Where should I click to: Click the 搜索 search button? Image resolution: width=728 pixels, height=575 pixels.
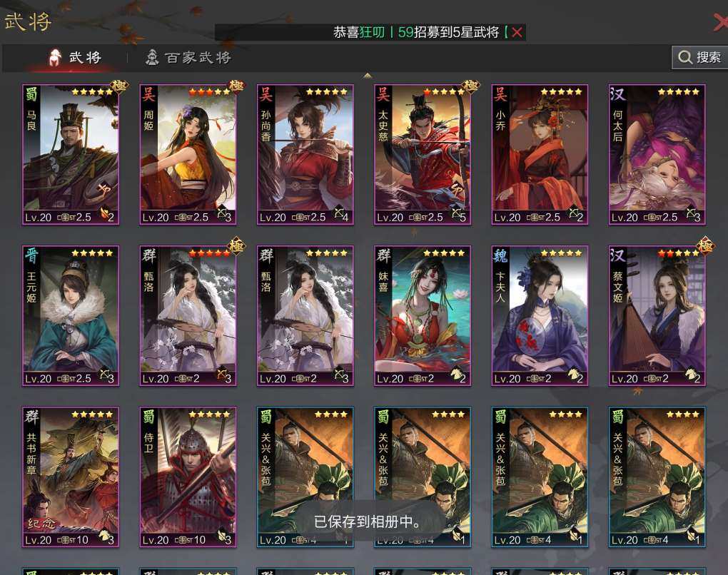pos(699,58)
